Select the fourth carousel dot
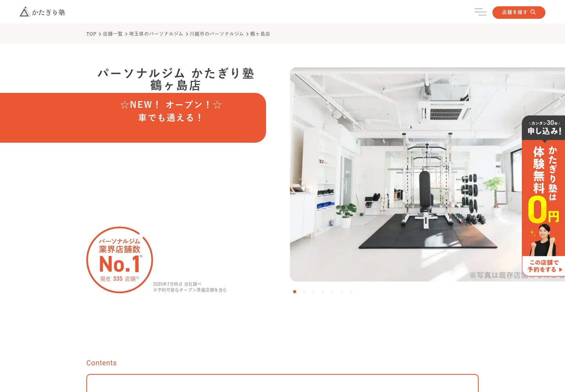 pyautogui.click(x=323, y=292)
